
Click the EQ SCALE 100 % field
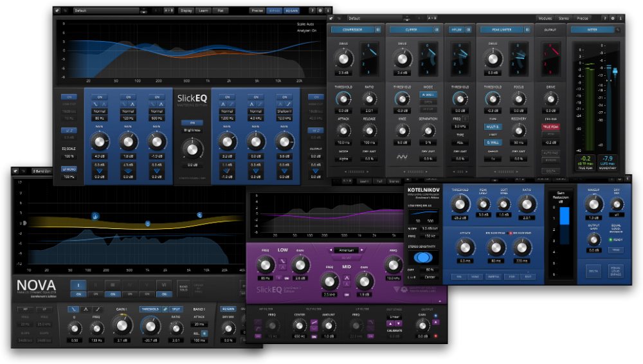coord(69,156)
